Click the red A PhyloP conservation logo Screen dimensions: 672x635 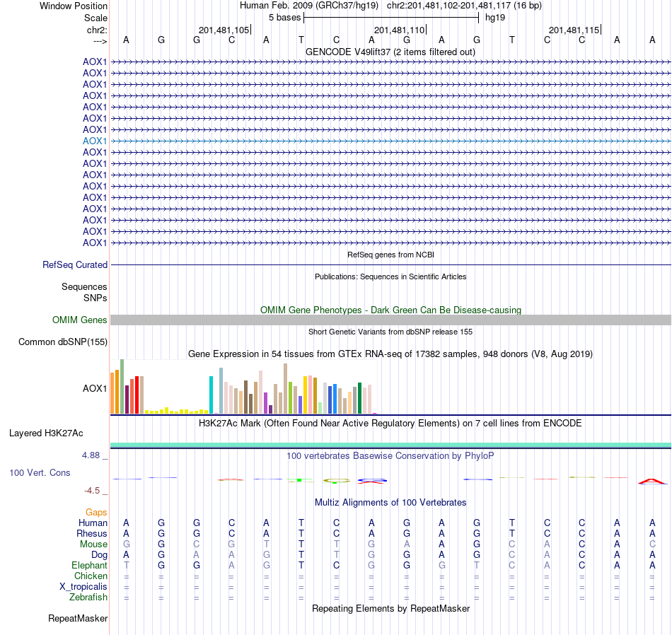tap(652, 481)
